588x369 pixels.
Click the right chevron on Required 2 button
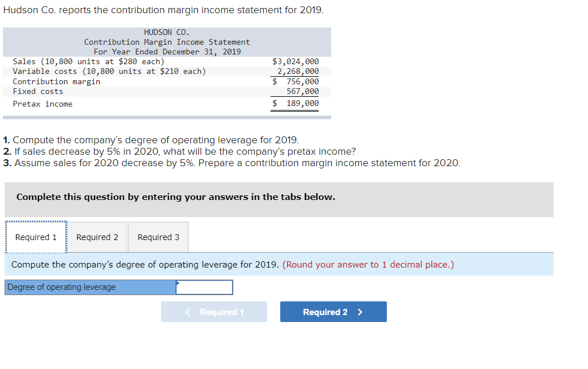pos(360,312)
